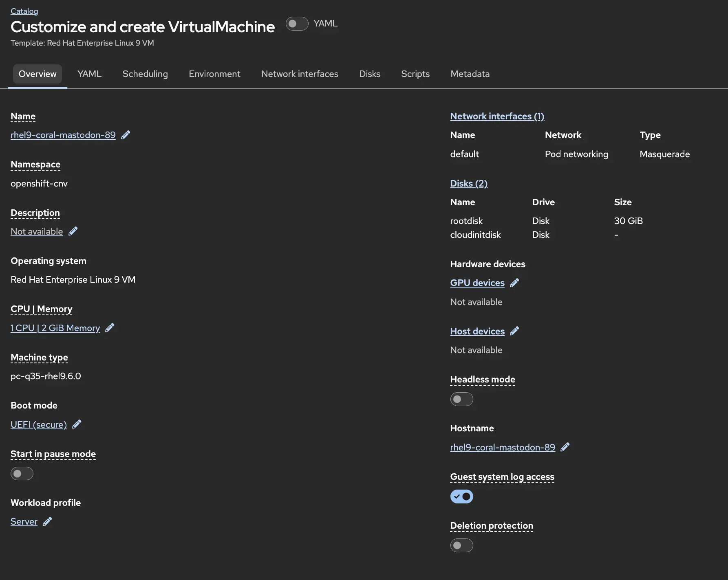728x580 pixels.
Task: Click the 30 GiB size value
Action: [628, 221]
